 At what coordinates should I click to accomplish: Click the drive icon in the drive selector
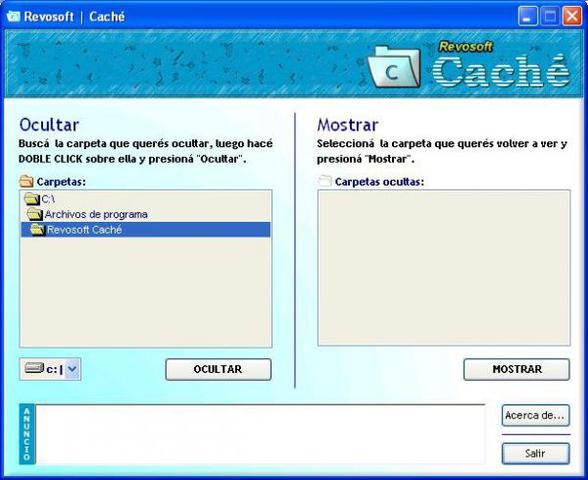pos(34,368)
